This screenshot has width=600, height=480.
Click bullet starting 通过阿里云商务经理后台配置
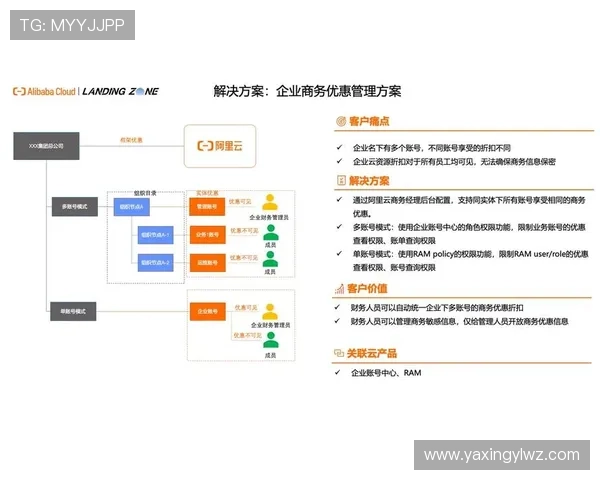469,207
